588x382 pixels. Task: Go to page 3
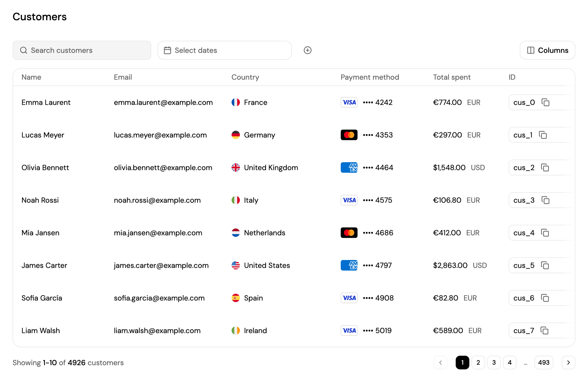tap(494, 363)
